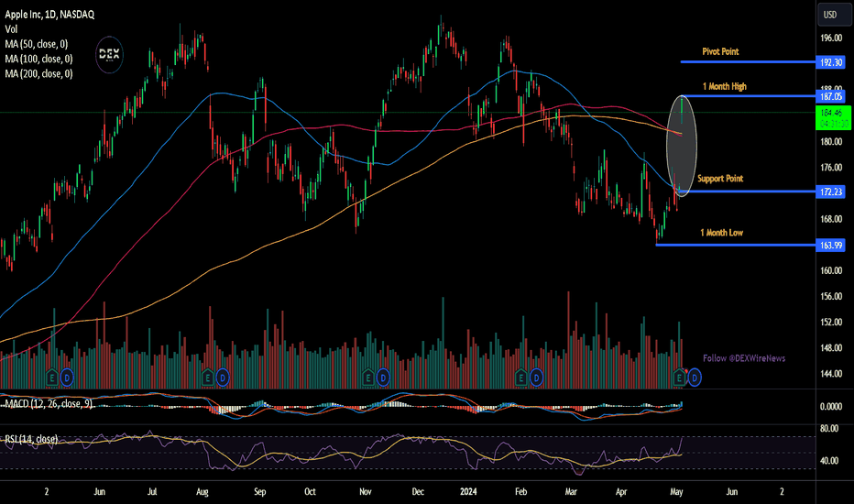Open the May 2024 dividend D marker
Viewport: 854px width, 504px height.
[694, 377]
